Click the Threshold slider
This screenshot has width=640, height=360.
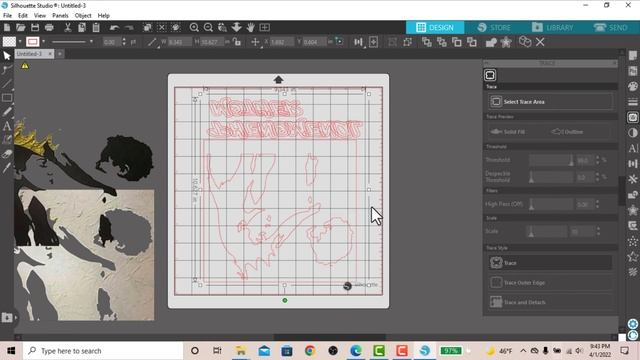tap(551, 160)
